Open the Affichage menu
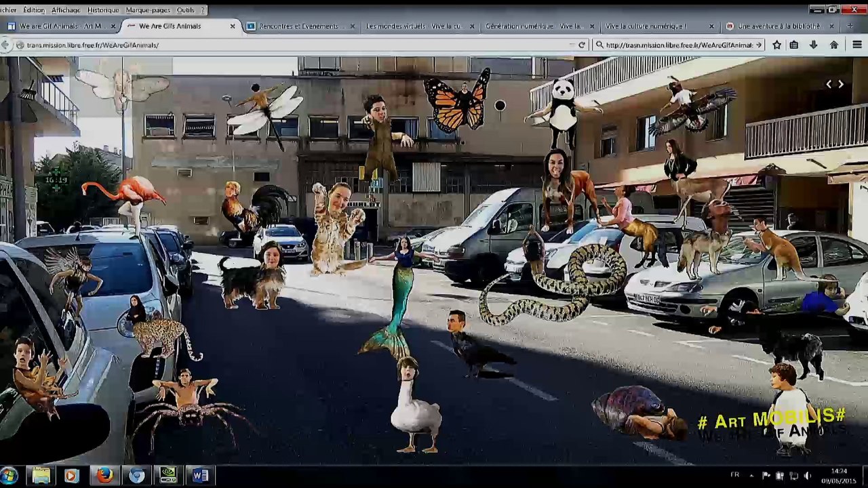 (66, 10)
